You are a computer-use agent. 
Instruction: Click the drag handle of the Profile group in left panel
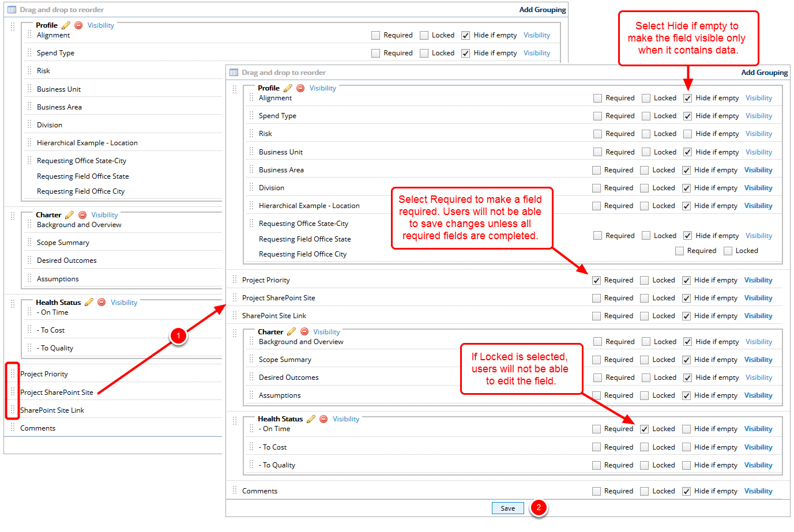coord(13,27)
